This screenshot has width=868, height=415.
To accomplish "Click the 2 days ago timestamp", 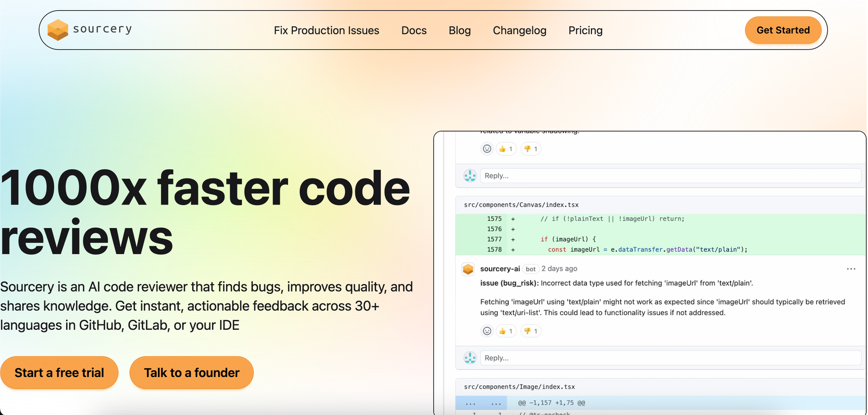I will [x=559, y=269].
